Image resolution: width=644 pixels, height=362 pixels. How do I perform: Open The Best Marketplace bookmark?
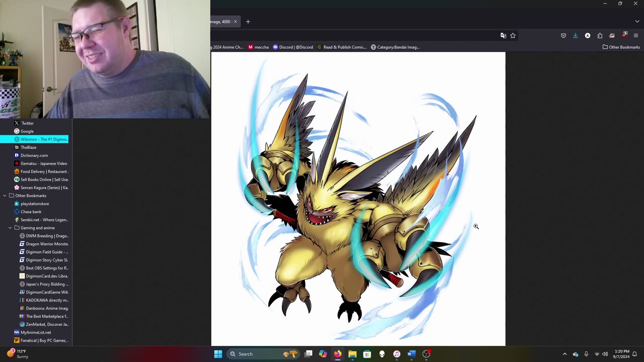pyautogui.click(x=44, y=316)
